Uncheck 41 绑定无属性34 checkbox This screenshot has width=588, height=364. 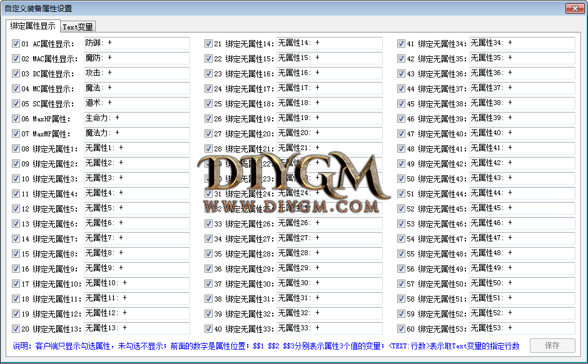click(401, 44)
